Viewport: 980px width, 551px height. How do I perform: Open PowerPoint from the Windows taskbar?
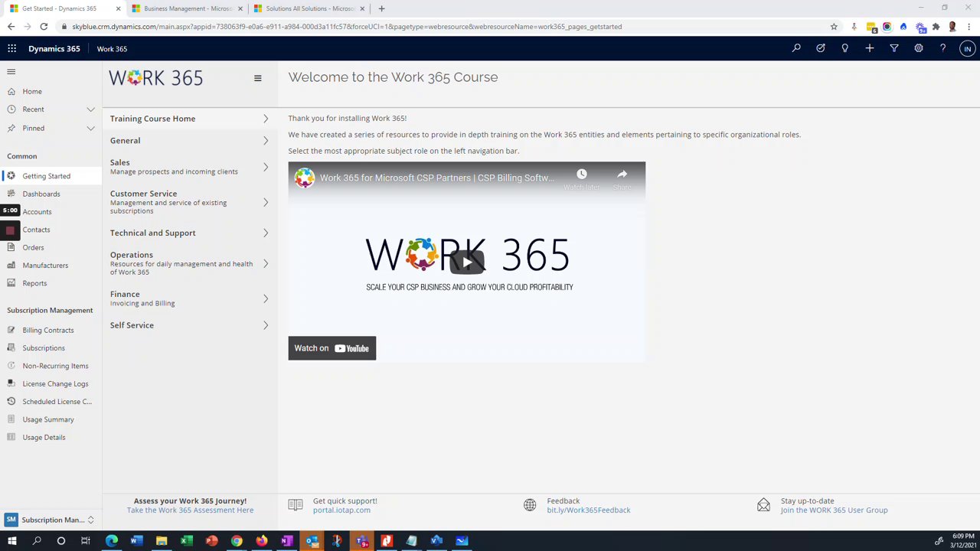point(211,541)
